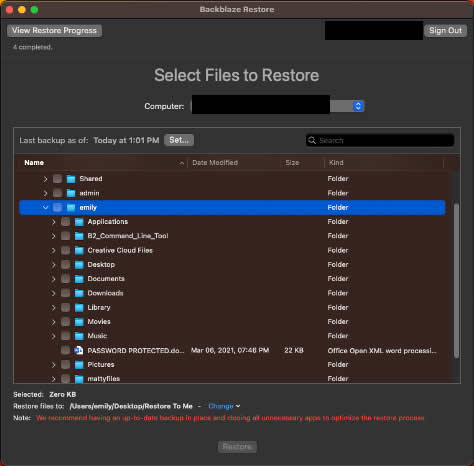The height and width of the screenshot is (466, 474).
Task: Expand the B2_Command_Line_Tool folder
Action: pos(54,236)
